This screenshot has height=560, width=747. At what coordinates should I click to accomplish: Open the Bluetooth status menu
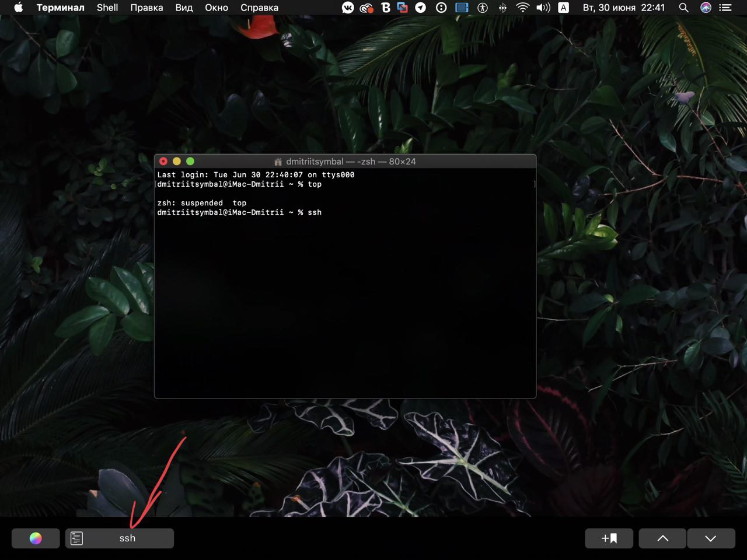pyautogui.click(x=503, y=8)
